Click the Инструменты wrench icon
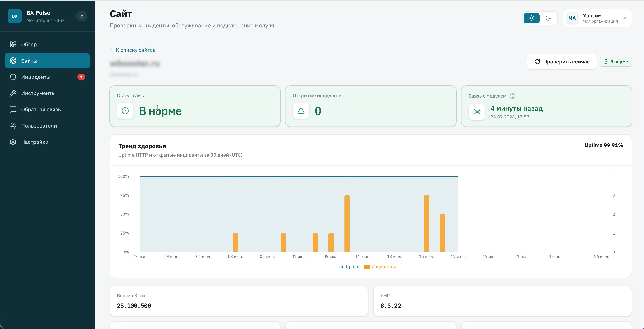The width and height of the screenshot is (644, 329). pyautogui.click(x=13, y=93)
